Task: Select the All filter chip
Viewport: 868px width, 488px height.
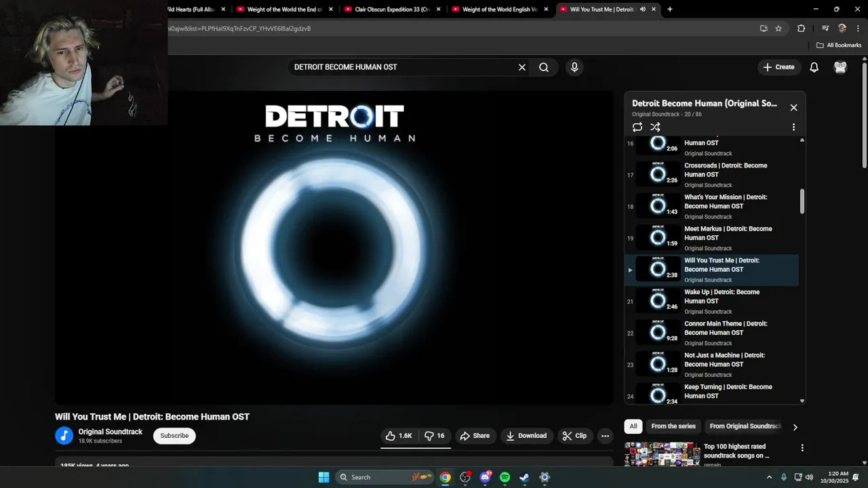Action: [x=633, y=426]
